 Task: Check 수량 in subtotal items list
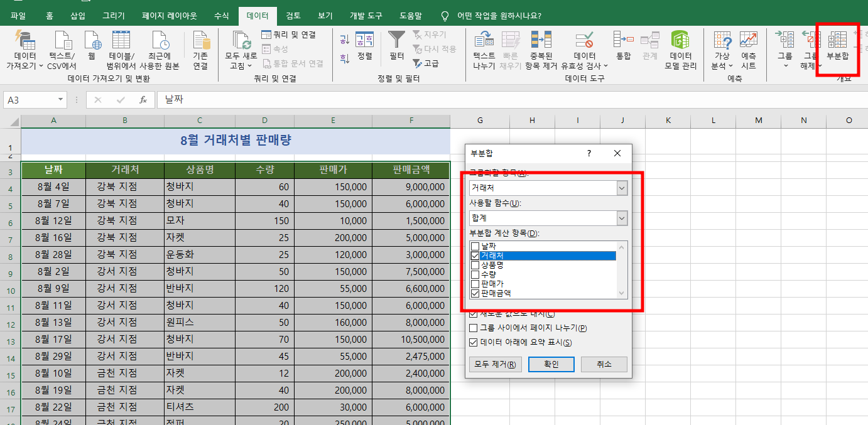tap(475, 274)
